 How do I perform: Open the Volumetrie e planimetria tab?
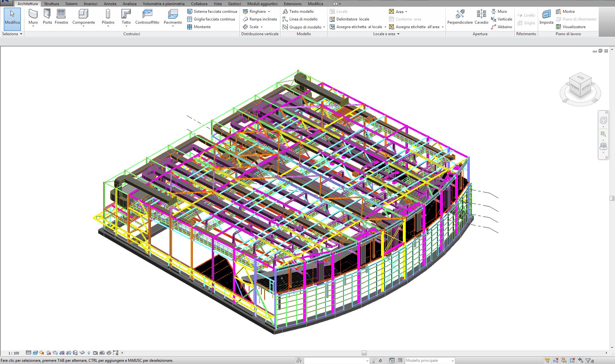(x=163, y=4)
